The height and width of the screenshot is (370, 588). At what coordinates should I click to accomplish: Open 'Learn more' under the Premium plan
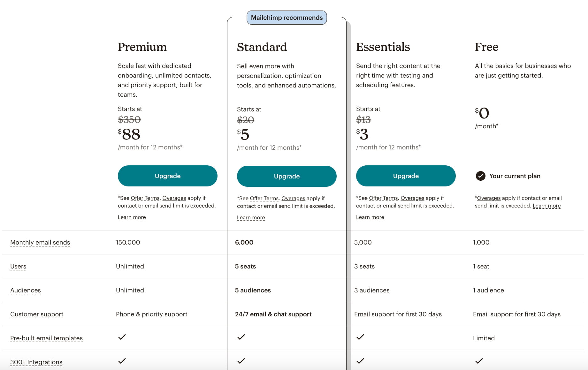pos(132,217)
